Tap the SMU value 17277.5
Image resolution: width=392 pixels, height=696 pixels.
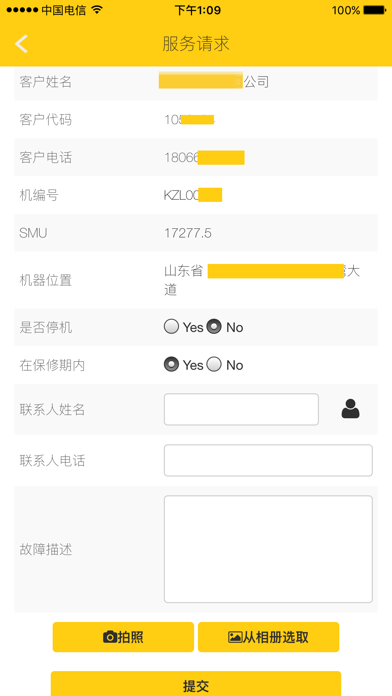188,233
